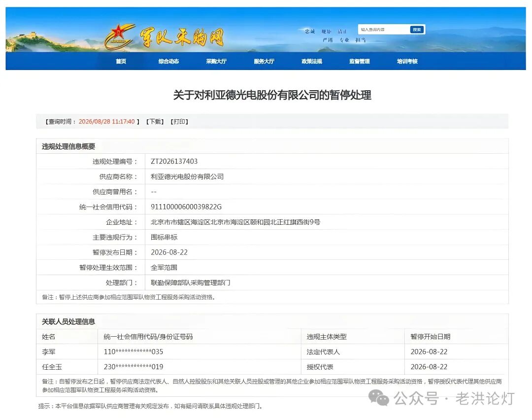This screenshot has width=532, height=420.
Task: Click the 违规主体类型 column header
Action: pyautogui.click(x=327, y=337)
